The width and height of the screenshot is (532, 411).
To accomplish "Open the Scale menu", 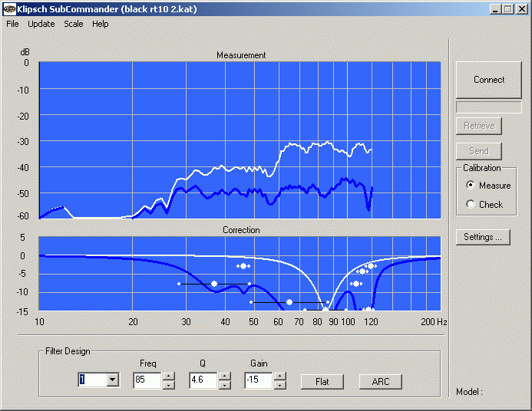I will [x=74, y=24].
